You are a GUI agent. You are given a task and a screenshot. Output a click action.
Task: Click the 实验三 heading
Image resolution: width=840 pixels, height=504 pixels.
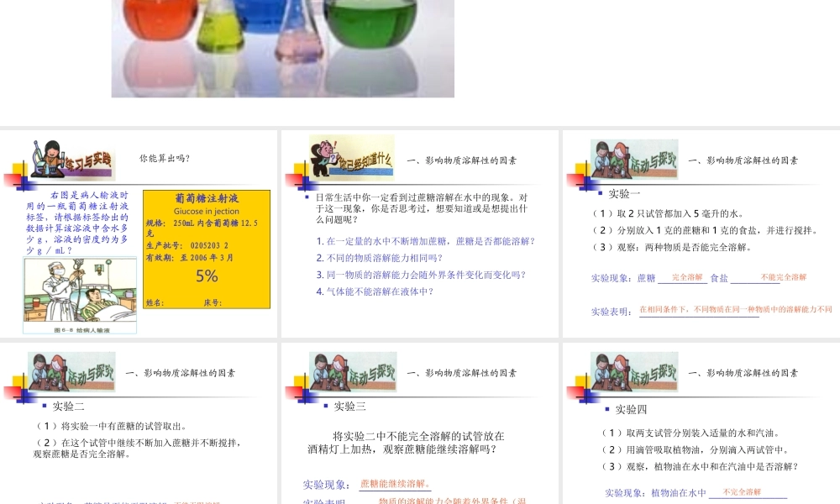click(350, 407)
